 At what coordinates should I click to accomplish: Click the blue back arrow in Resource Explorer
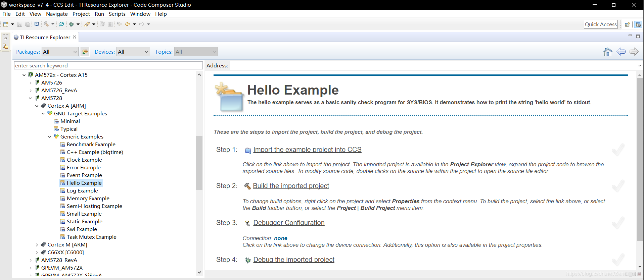click(x=621, y=52)
